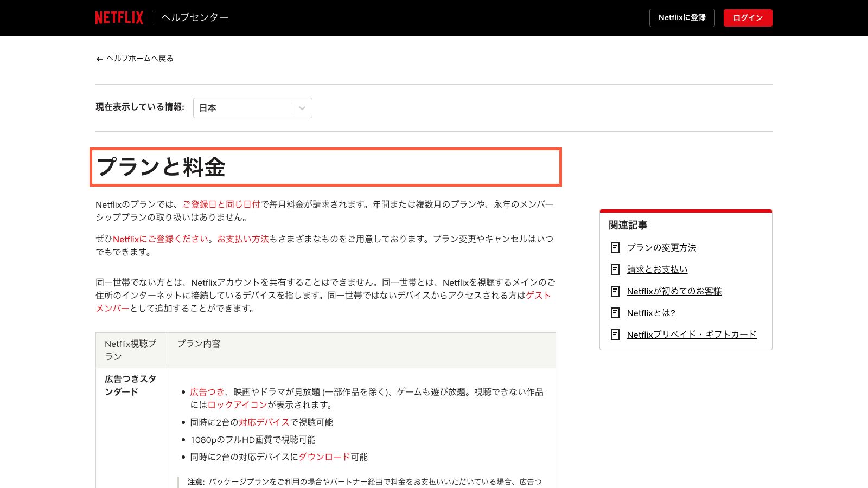The image size is (868, 488).
Task: Click the 1080pのフルHD画質で視聴可能 bullet
Action: point(253,440)
